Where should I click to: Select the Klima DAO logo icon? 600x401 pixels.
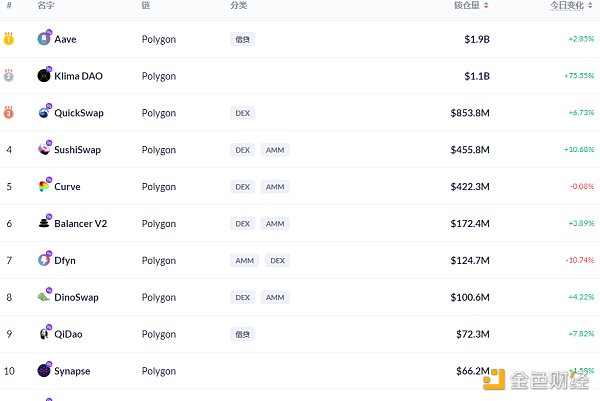pyautogui.click(x=44, y=75)
